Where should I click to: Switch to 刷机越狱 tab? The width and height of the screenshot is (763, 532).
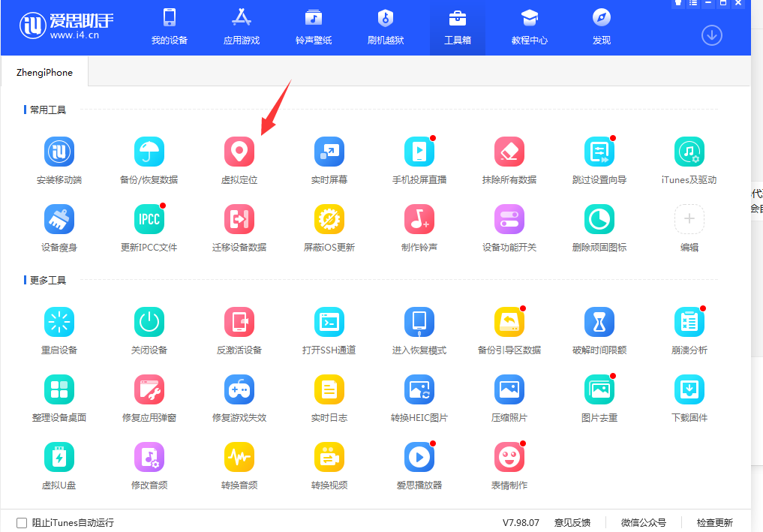click(386, 27)
